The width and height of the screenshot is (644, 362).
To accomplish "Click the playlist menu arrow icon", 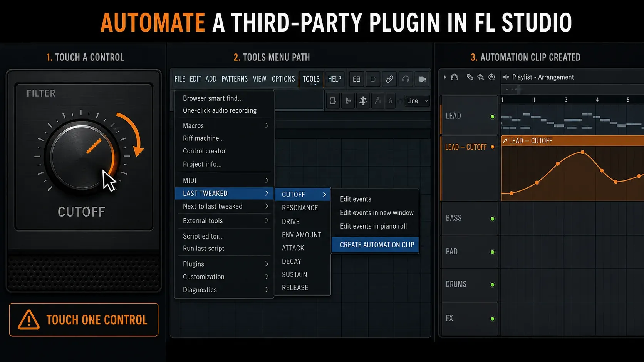I will coord(445,77).
